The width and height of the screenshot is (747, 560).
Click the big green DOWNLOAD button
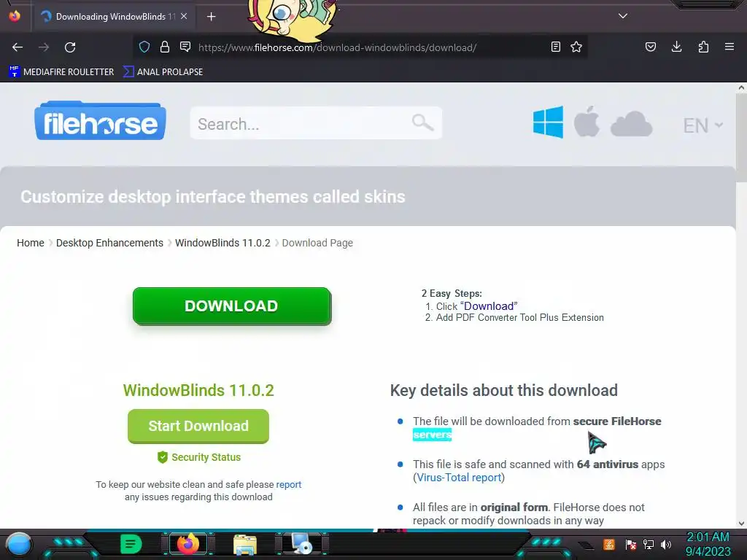(x=231, y=306)
